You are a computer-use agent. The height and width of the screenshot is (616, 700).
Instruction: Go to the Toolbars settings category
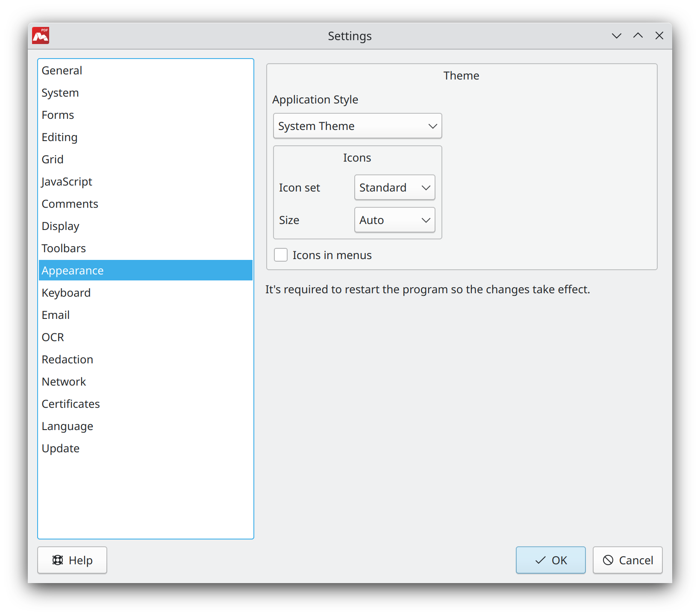tap(146, 248)
